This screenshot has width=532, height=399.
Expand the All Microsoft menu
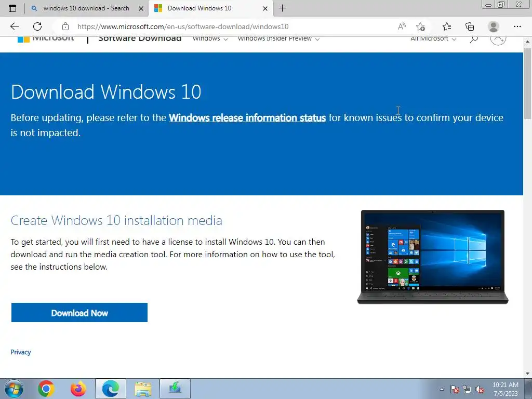[x=433, y=38]
